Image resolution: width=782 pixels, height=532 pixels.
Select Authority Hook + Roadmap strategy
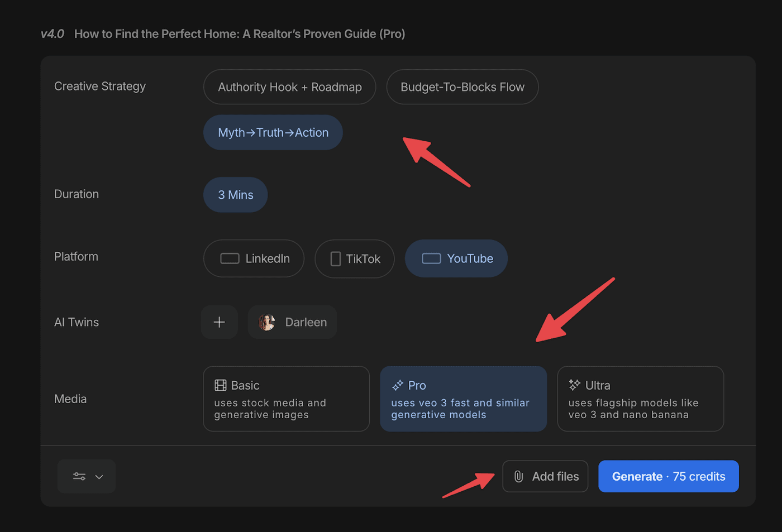[x=289, y=87]
